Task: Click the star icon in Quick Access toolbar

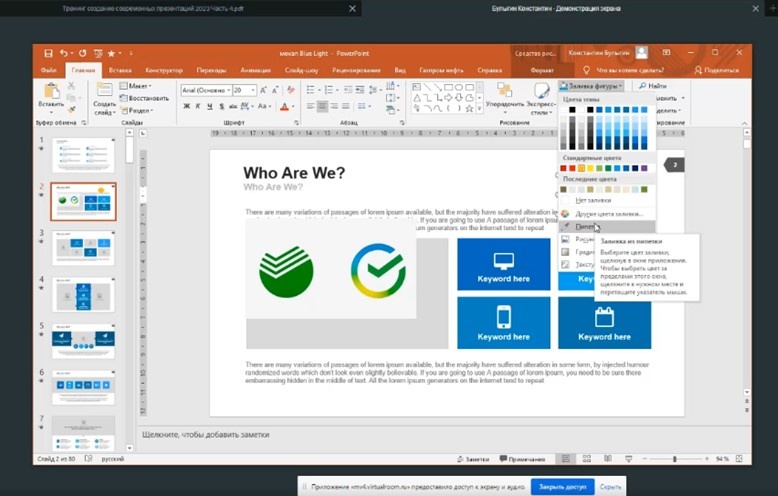Action: click(112, 53)
